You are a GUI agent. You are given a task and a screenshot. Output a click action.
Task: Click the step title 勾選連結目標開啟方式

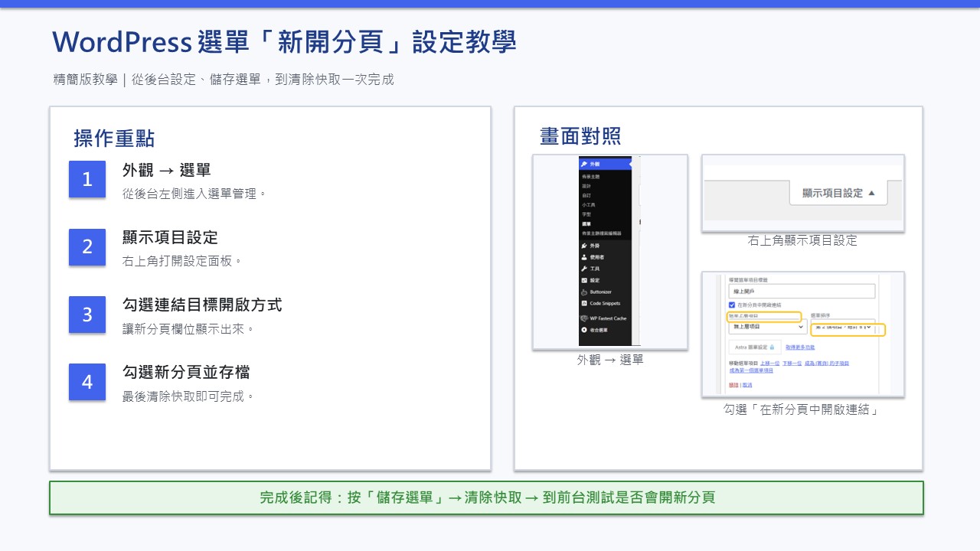202,305
